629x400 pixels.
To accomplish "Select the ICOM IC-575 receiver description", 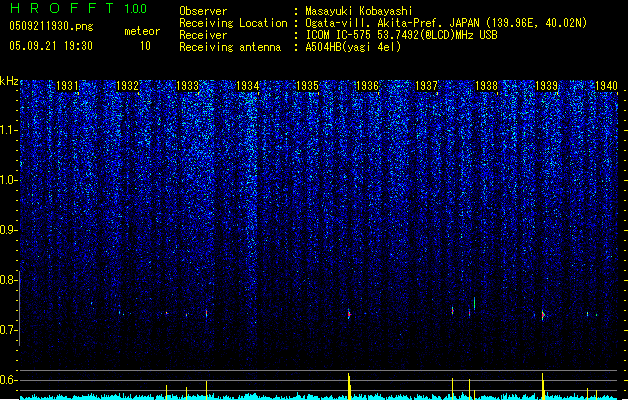I will [x=402, y=35].
